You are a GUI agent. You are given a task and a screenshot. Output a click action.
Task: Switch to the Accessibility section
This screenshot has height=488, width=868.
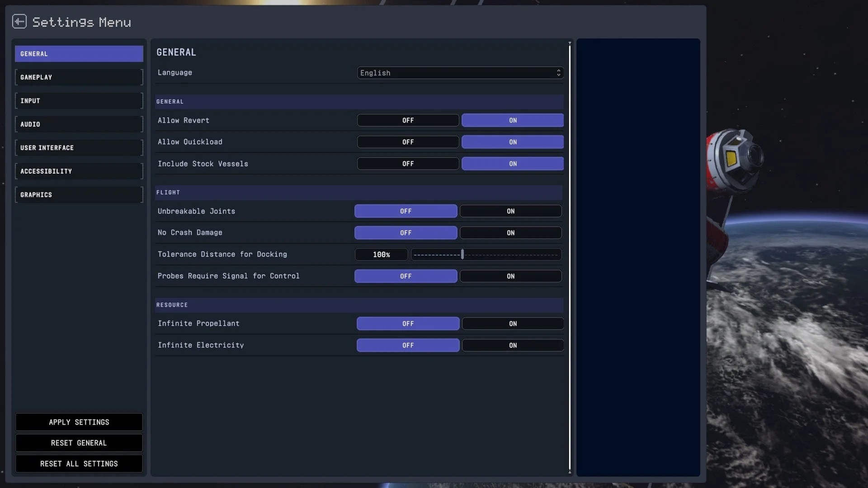(x=79, y=171)
